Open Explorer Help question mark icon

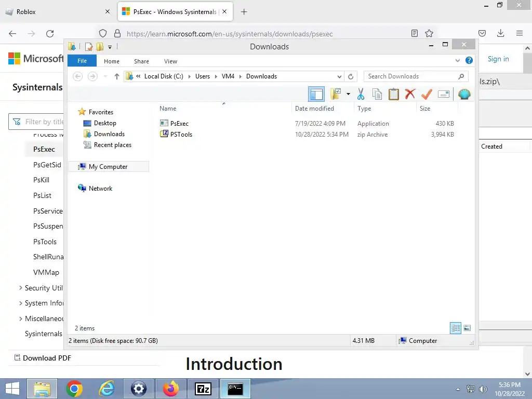point(469,60)
